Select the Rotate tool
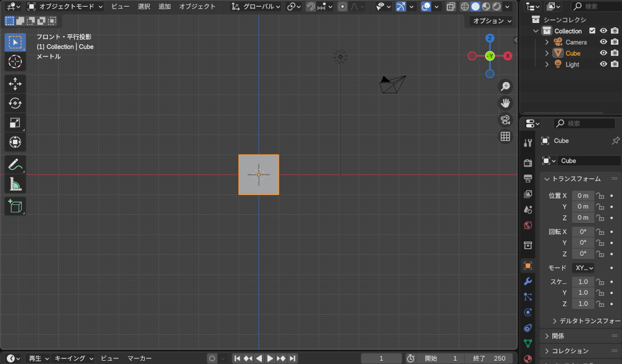 (15, 103)
